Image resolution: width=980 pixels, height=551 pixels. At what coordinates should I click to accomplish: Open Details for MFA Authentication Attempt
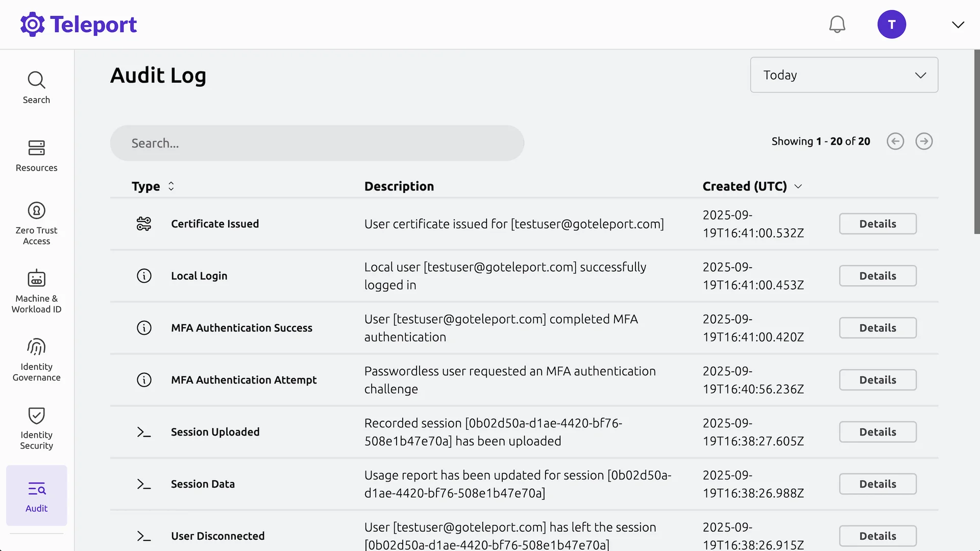point(878,380)
